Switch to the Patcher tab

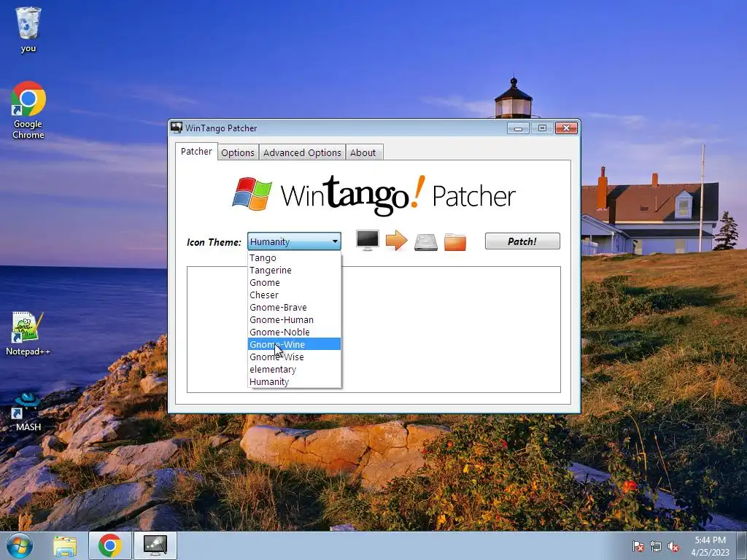[x=196, y=152]
